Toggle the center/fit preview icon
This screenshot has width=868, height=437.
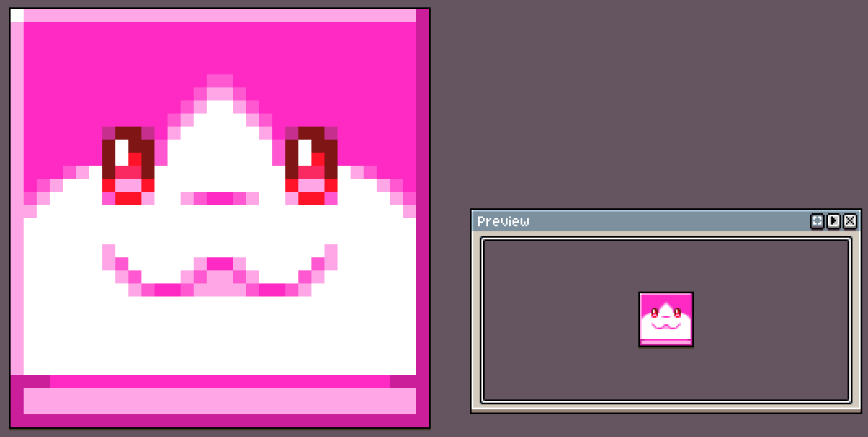pos(817,222)
